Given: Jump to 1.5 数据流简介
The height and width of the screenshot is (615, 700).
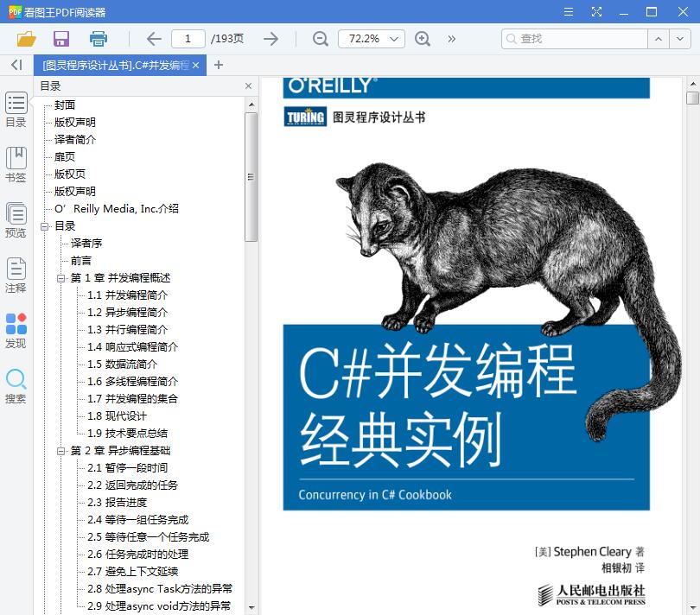Looking at the screenshot, I should point(123,365).
